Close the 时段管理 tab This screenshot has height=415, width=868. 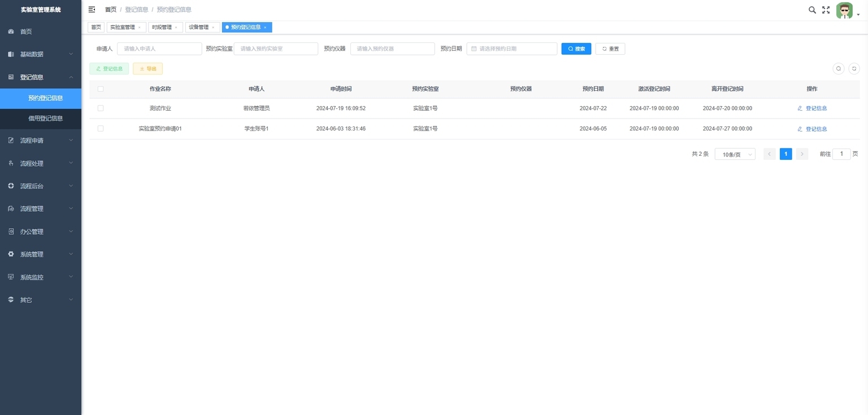(176, 27)
